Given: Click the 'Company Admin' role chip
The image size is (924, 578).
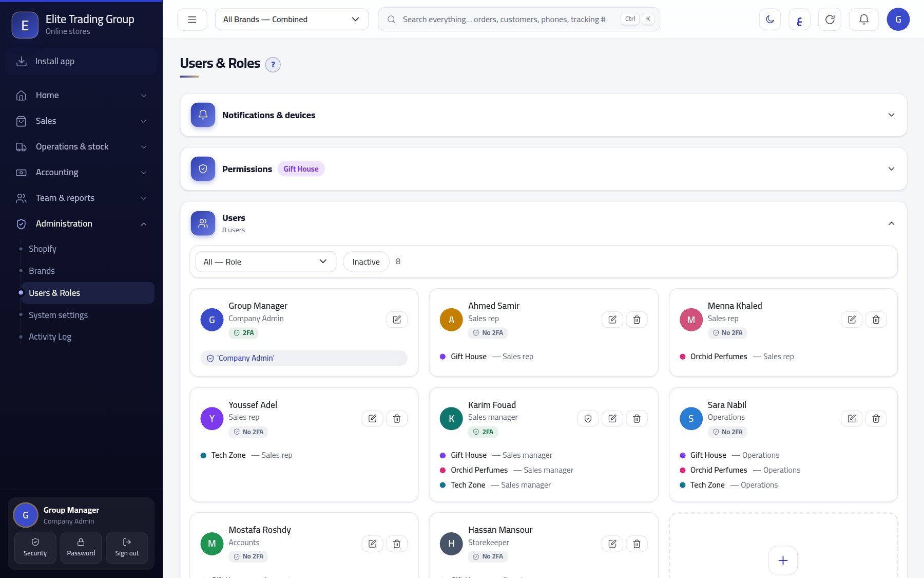Looking at the screenshot, I should [x=304, y=358].
